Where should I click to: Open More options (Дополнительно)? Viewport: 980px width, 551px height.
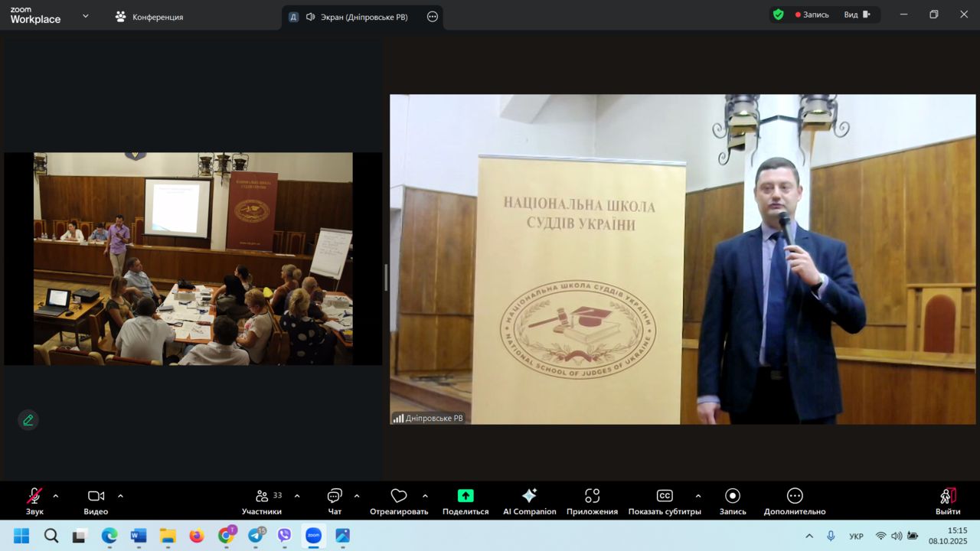[795, 501]
